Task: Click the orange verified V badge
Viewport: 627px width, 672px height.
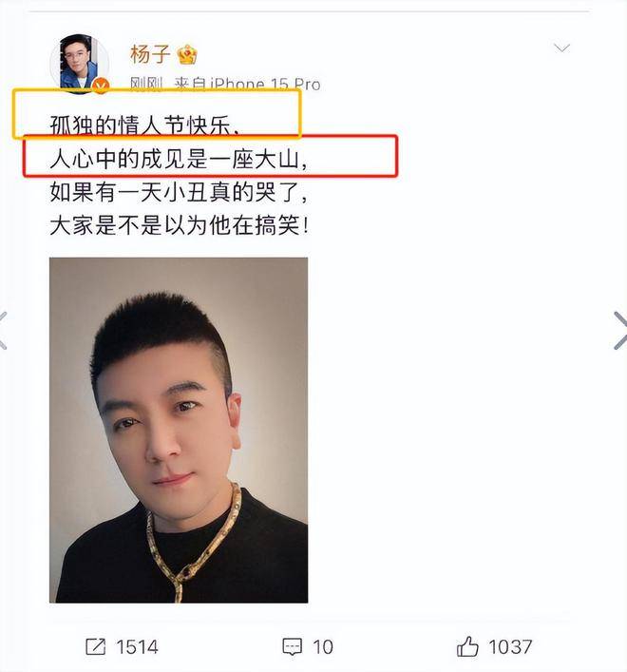Action: coord(101,86)
